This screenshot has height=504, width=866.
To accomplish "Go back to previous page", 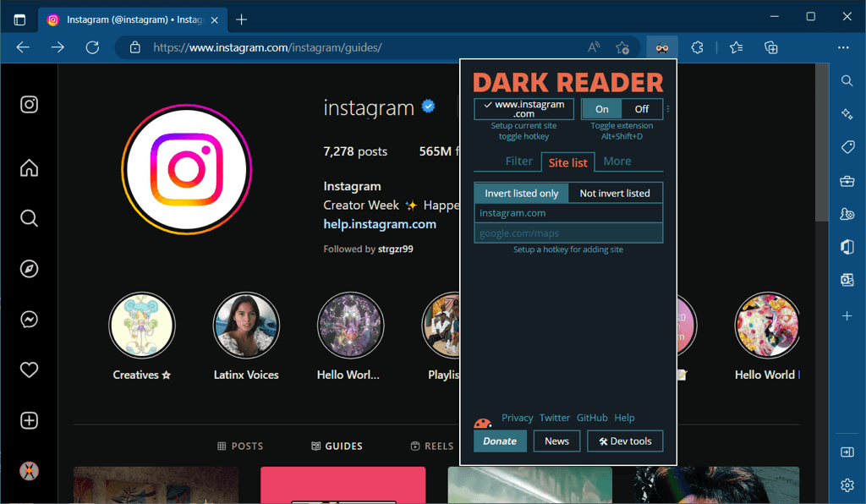I will pyautogui.click(x=23, y=48).
